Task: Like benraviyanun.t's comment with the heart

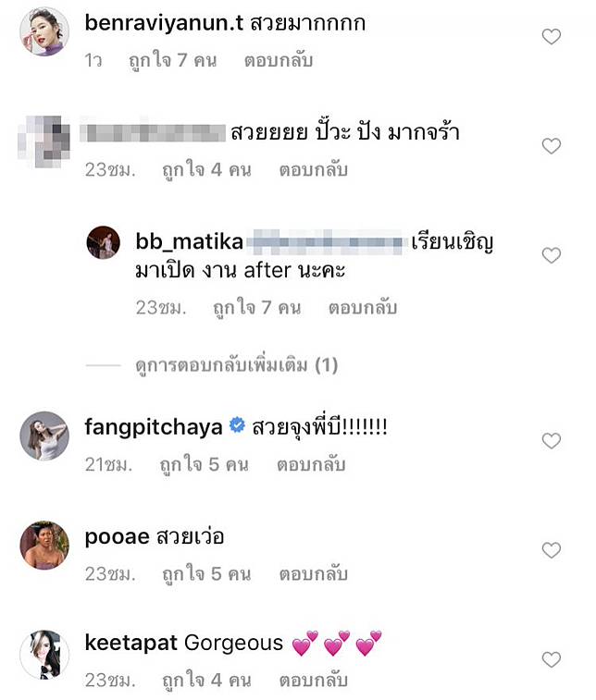Action: [x=551, y=37]
